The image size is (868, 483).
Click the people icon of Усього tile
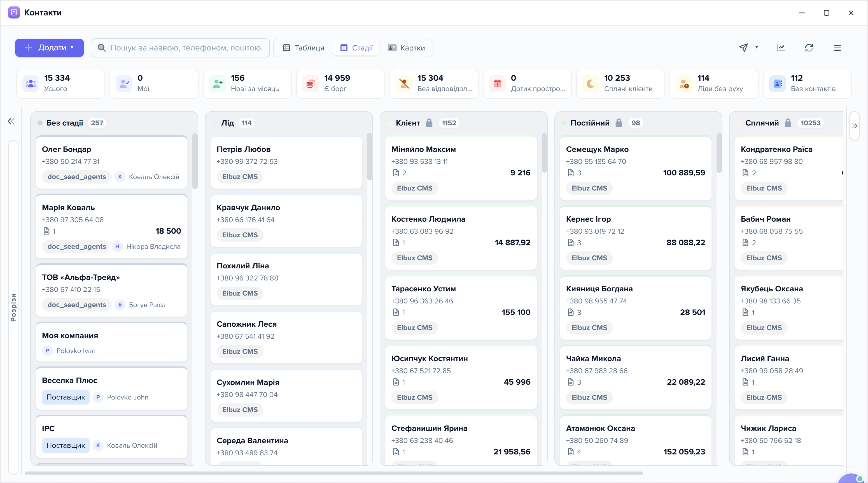click(x=31, y=83)
